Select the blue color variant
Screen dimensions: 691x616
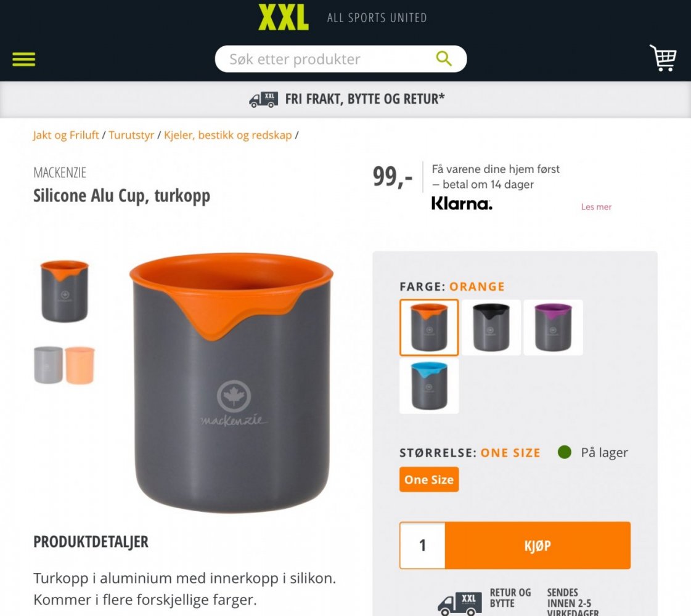coord(429,386)
